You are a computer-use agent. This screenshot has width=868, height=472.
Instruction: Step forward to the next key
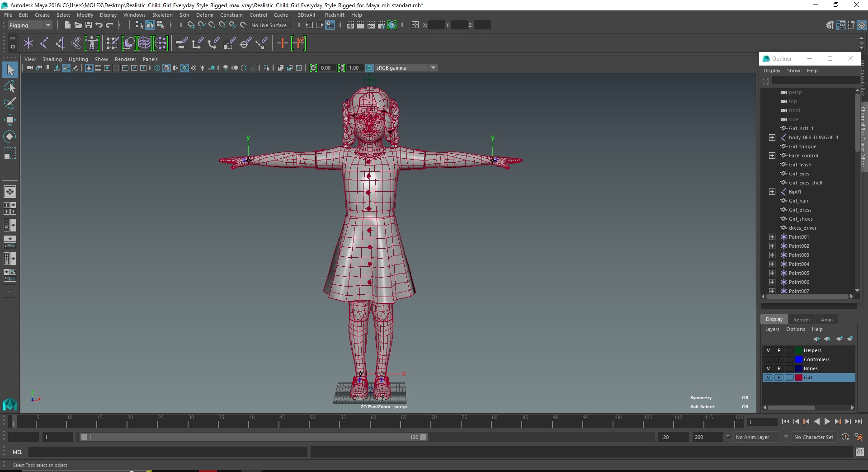click(x=837, y=421)
